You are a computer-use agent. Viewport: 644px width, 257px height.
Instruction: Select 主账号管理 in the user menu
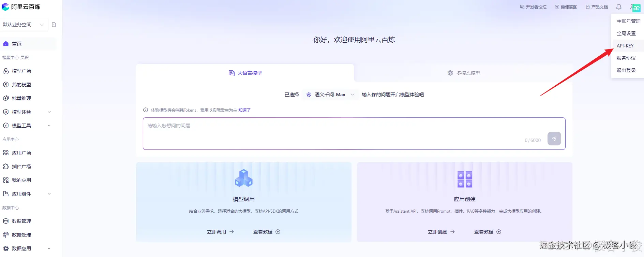[x=628, y=21]
